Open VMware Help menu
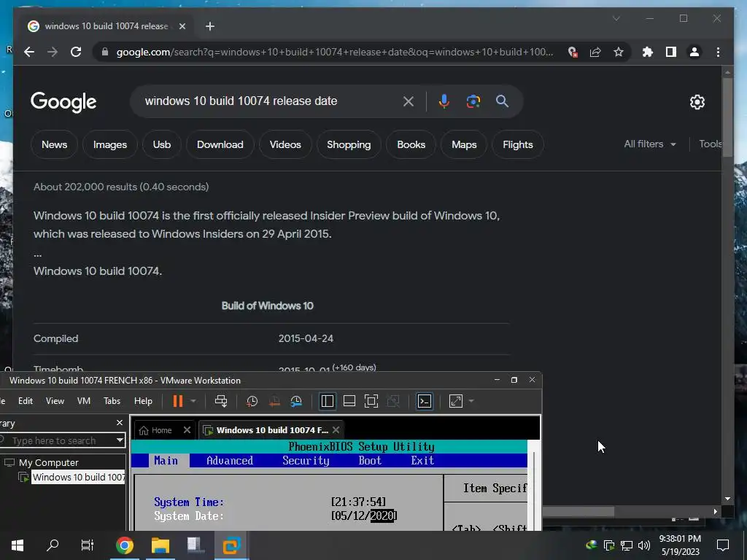Image resolution: width=747 pixels, height=560 pixels. tap(143, 401)
